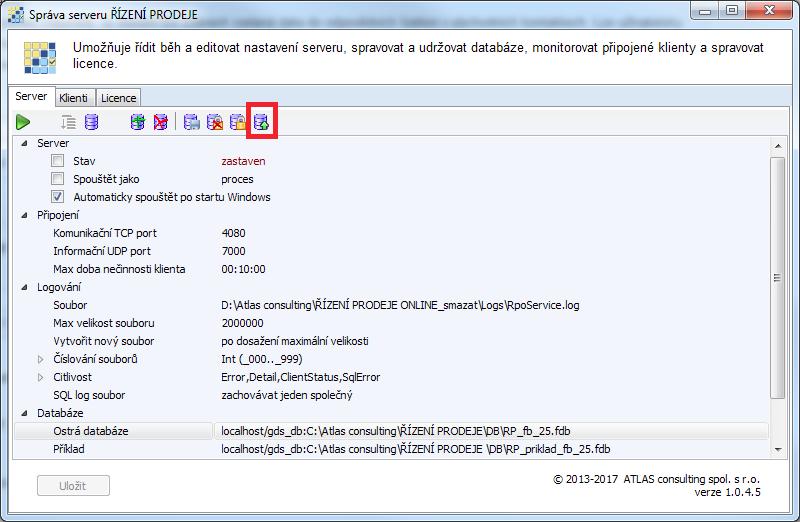The image size is (800, 522).
Task: Click Max doba nečinnosti value 00:10:00
Action: 243,269
